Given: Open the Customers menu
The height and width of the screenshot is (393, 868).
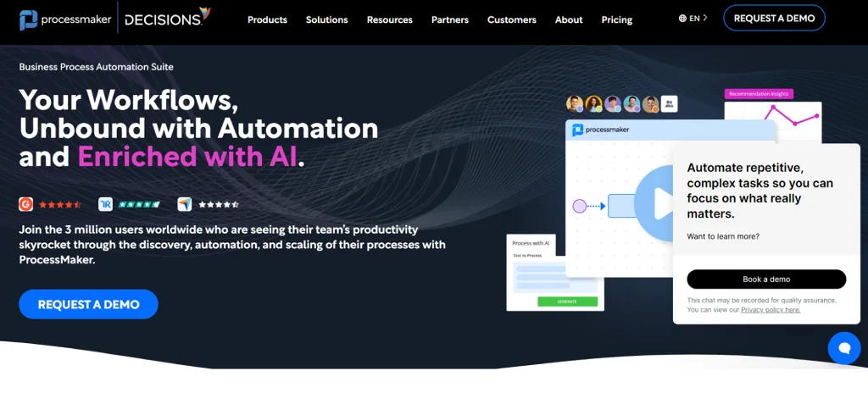Looking at the screenshot, I should [x=511, y=20].
